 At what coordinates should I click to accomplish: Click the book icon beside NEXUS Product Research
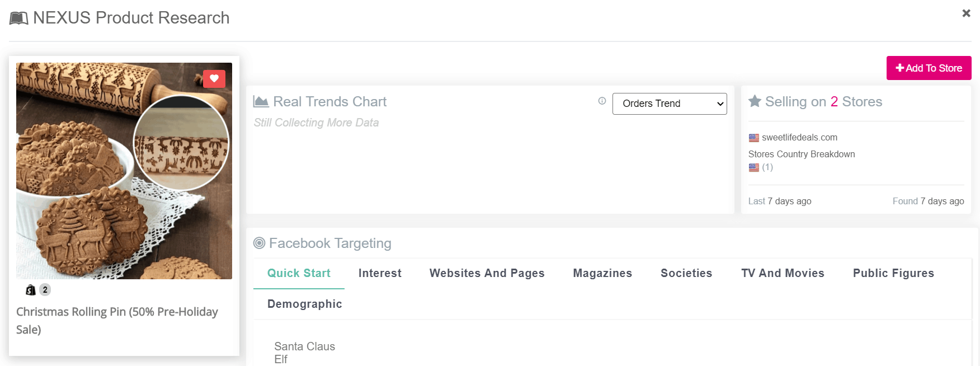[x=17, y=17]
